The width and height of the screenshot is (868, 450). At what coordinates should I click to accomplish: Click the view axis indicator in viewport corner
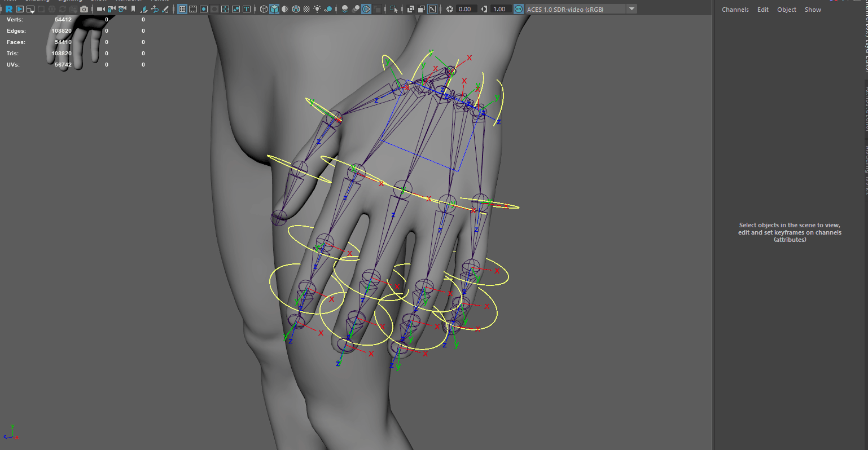point(11,433)
